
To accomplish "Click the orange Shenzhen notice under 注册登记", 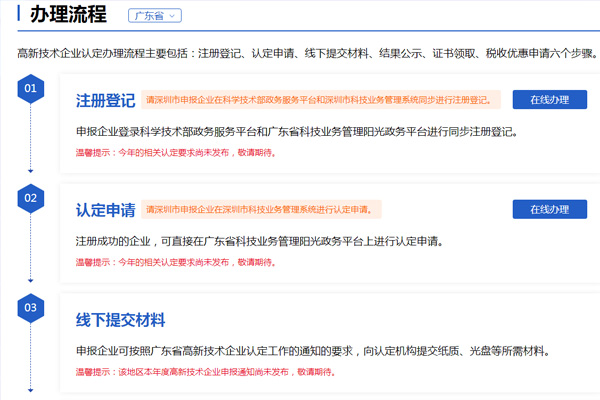I will [321, 100].
